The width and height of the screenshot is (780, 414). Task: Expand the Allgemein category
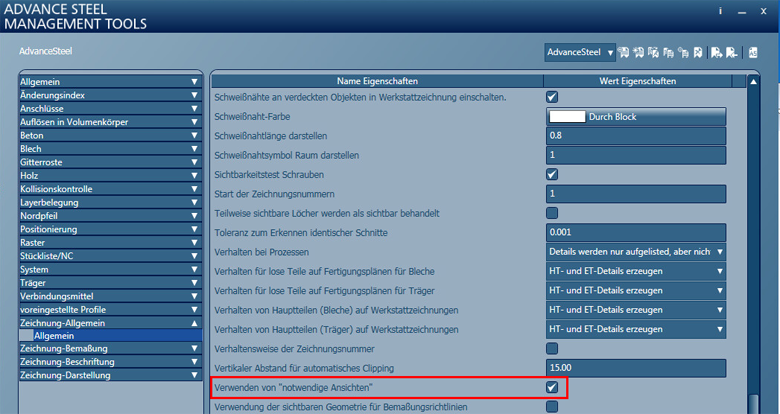click(x=110, y=82)
